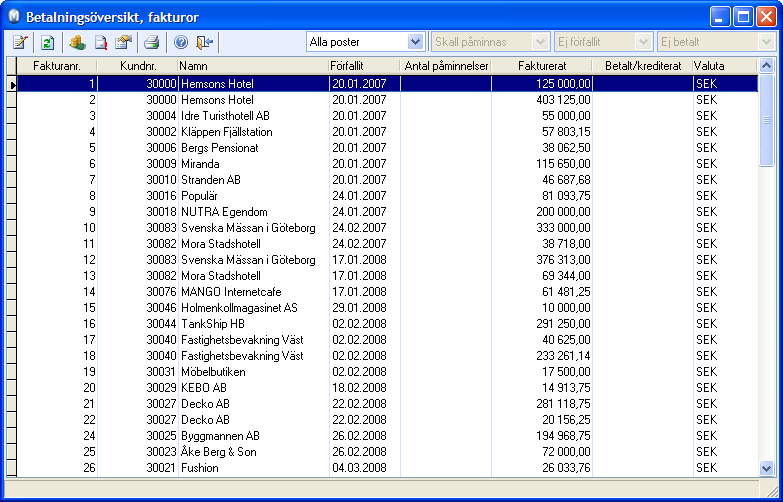Image resolution: width=783 pixels, height=502 pixels.
Task: Click the exit door icon
Action: point(204,42)
